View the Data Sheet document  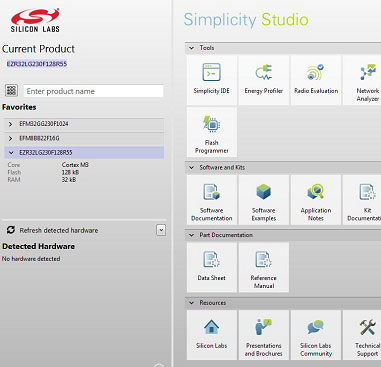tap(212, 267)
